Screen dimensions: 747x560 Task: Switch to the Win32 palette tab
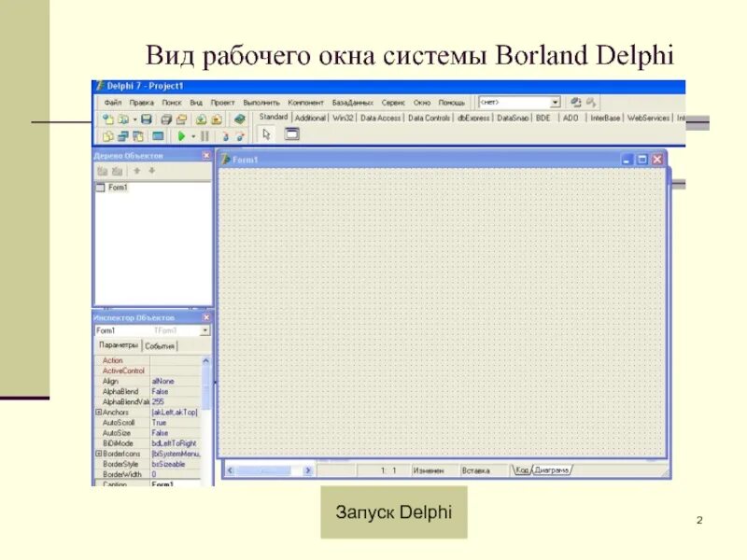pos(343,118)
